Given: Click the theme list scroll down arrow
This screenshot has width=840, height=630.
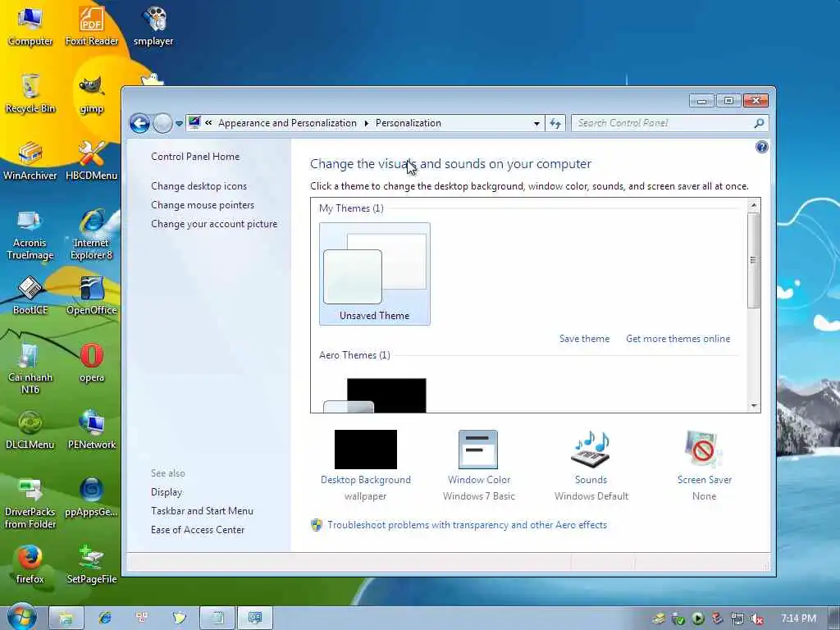Looking at the screenshot, I should 753,405.
